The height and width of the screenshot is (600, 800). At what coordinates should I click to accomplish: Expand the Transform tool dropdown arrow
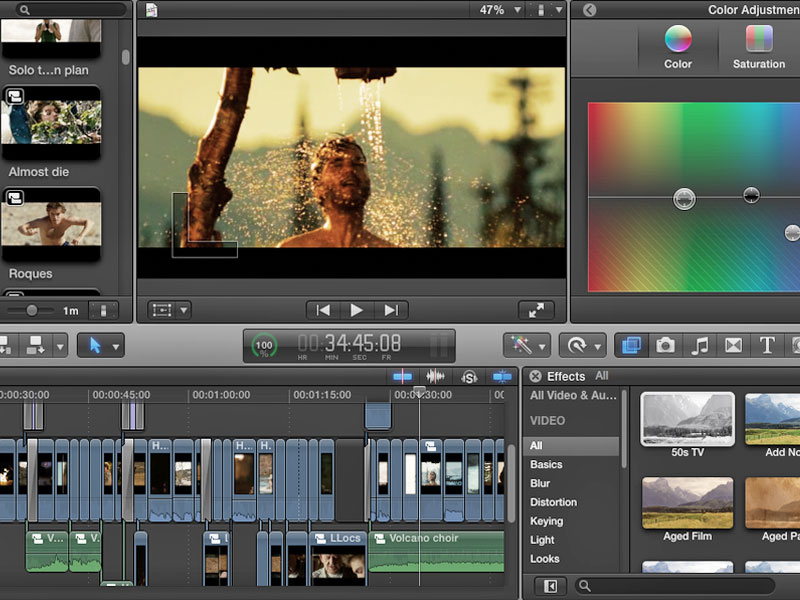tap(184, 310)
